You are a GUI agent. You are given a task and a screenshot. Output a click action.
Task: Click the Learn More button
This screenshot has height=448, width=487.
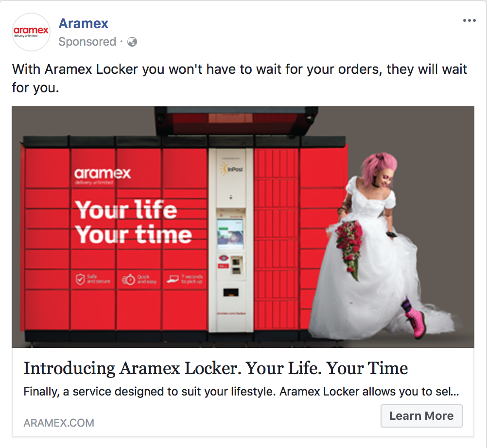pos(421,416)
